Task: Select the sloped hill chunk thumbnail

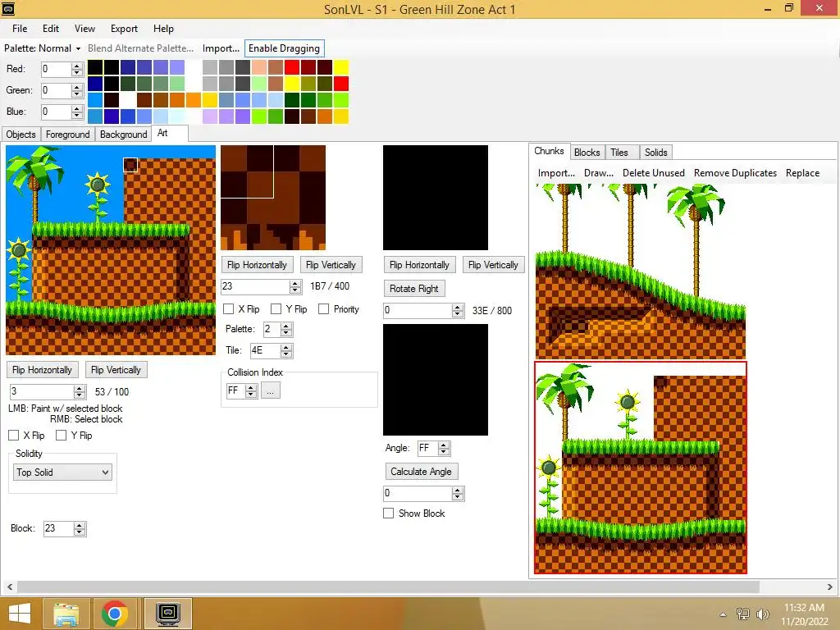Action: (x=641, y=272)
